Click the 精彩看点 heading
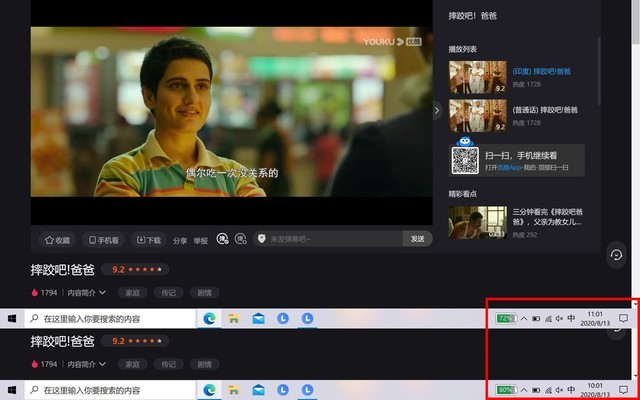 (x=462, y=194)
